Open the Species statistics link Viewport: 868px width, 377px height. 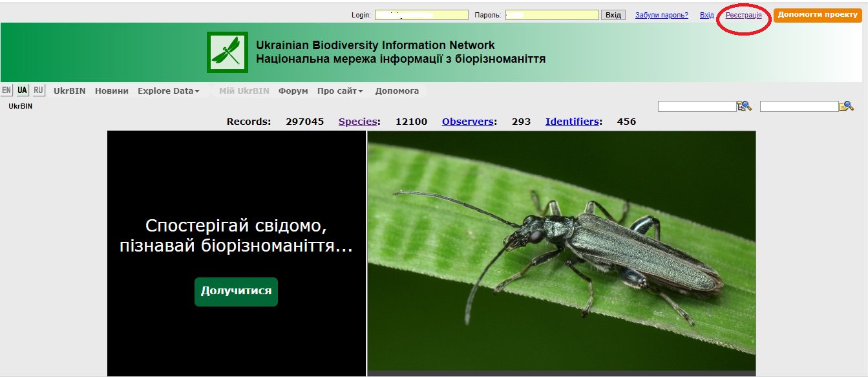click(x=358, y=122)
